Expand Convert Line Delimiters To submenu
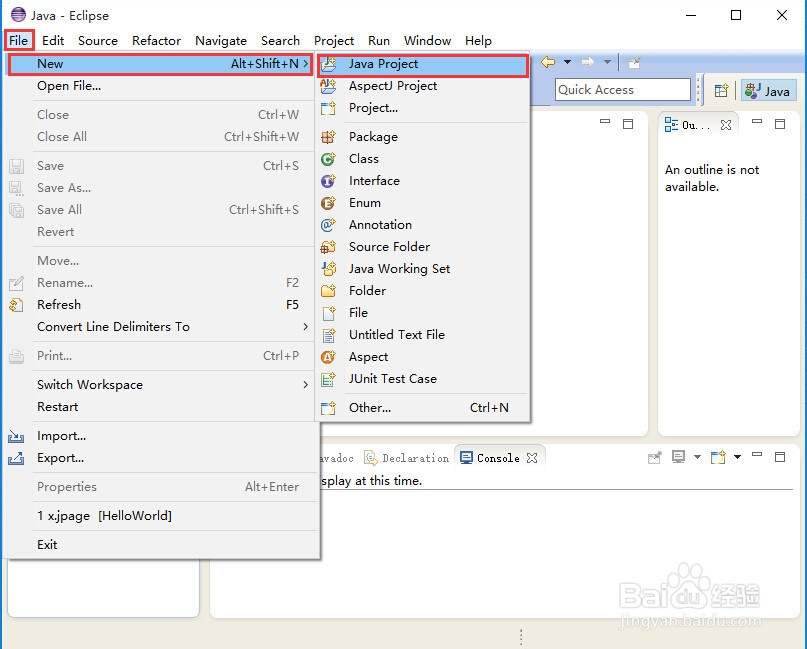The width and height of the screenshot is (807, 649). 306,327
